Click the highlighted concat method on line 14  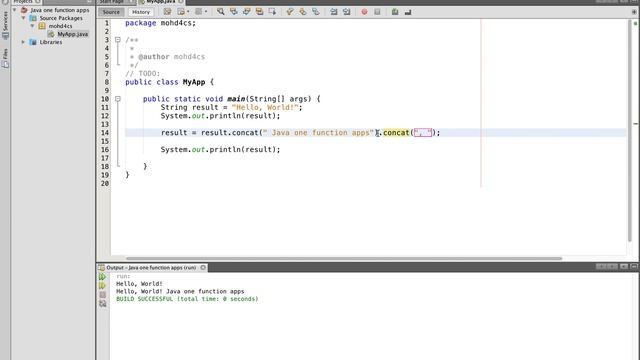click(x=396, y=133)
